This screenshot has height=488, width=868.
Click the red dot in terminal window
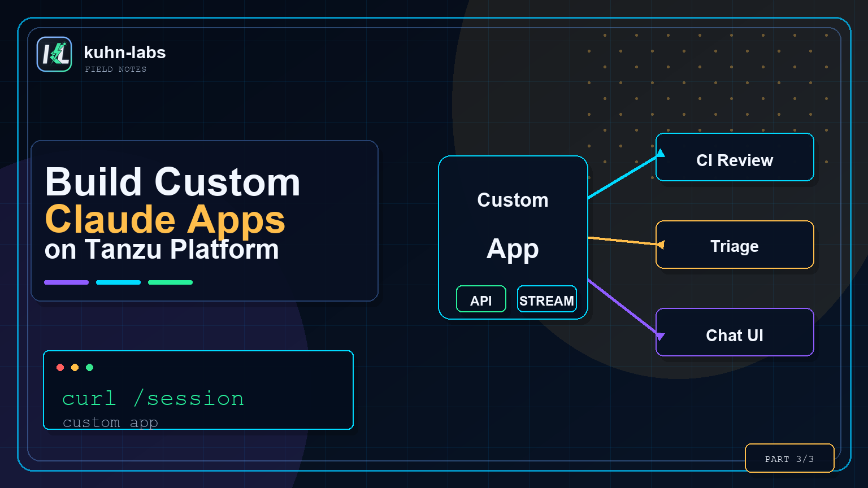click(x=60, y=368)
